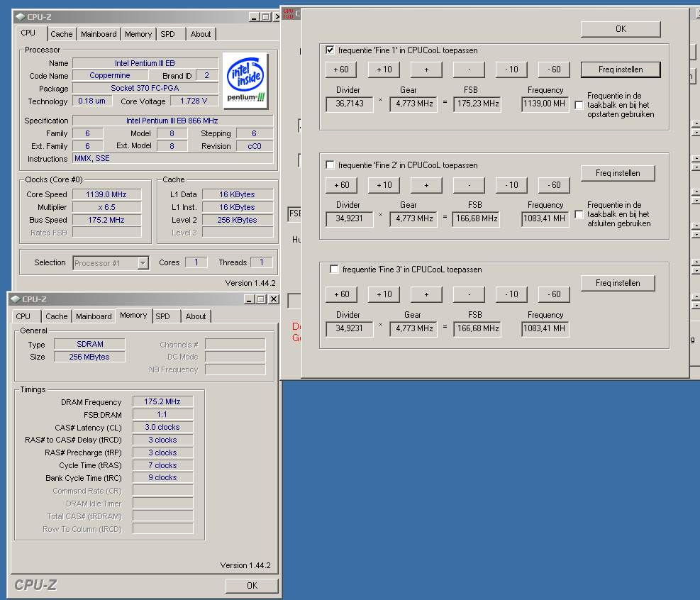
Task: Click single + button in Fine 2 group
Action: point(426,185)
